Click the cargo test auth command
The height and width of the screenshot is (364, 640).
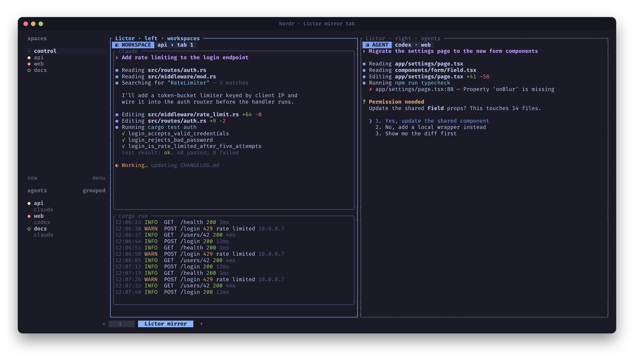[172, 127]
